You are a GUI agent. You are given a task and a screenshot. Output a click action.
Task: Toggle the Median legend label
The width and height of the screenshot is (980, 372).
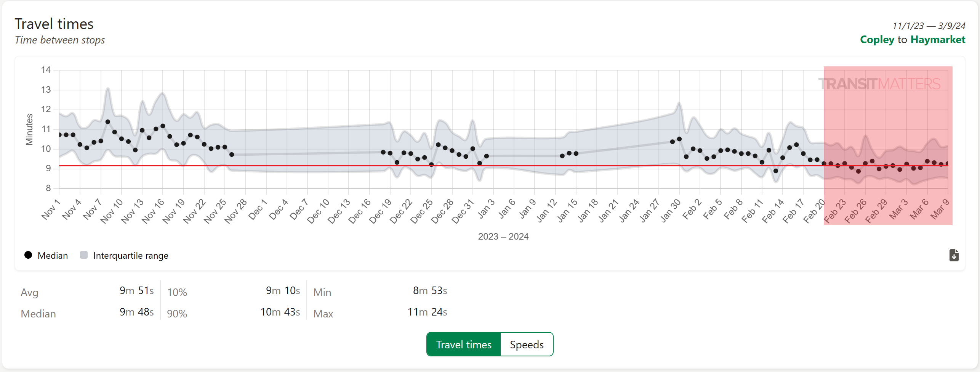(x=53, y=256)
